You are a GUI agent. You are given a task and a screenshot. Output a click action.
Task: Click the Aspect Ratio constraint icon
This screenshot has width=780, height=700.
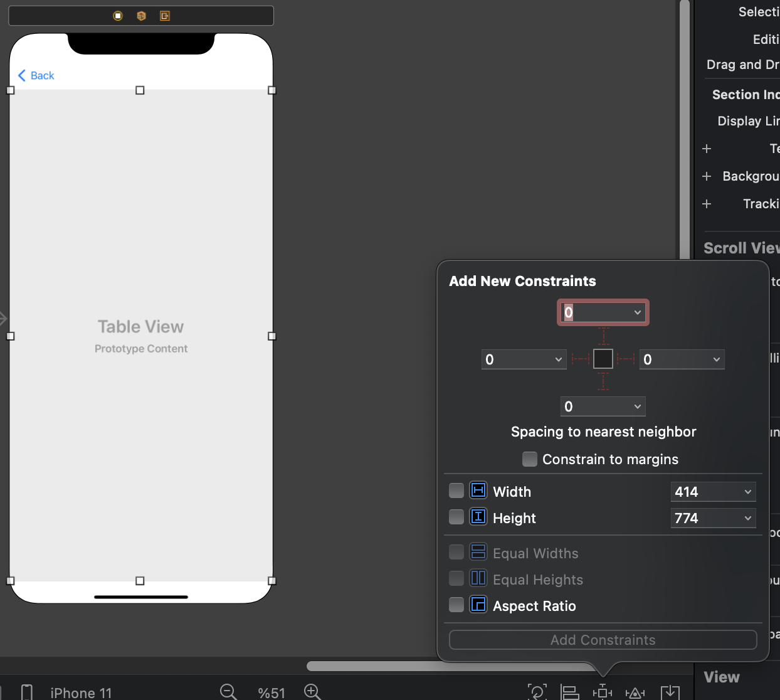478,605
